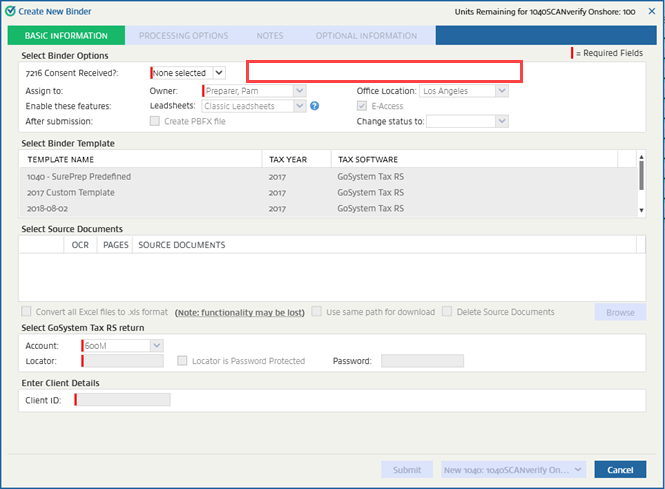Viewport: 665px width, 489px height.
Task: Enable Convert all Excel files checkbox
Action: pyautogui.click(x=27, y=312)
